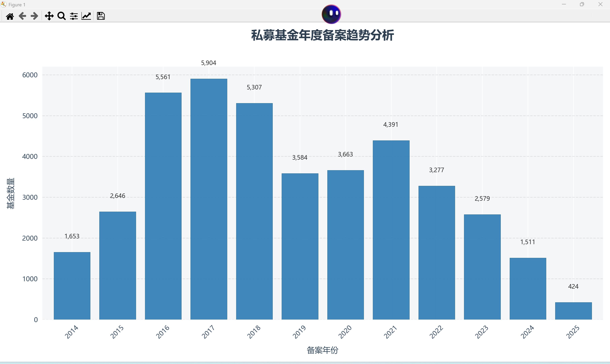
Task: Select the Zoom to rectangle magnifier
Action: click(x=61, y=16)
